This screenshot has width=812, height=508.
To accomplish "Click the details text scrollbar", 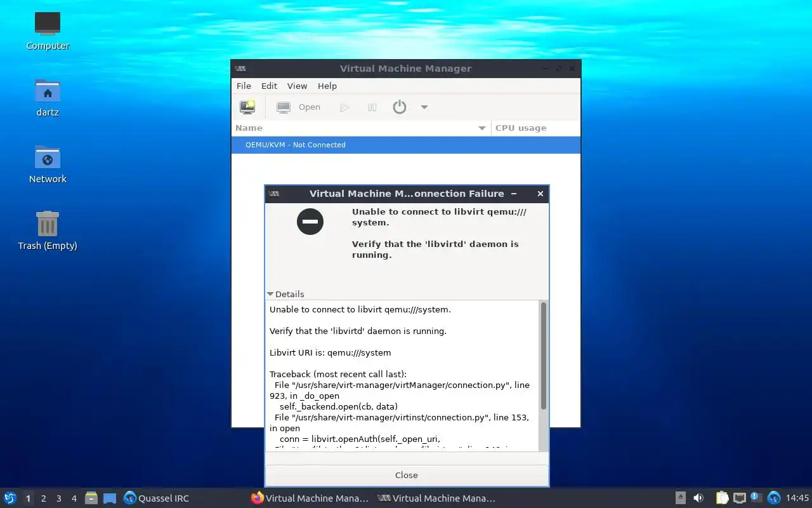I will [x=543, y=356].
